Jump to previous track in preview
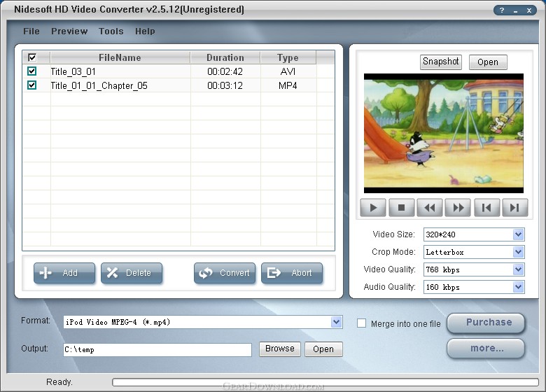 (x=486, y=208)
